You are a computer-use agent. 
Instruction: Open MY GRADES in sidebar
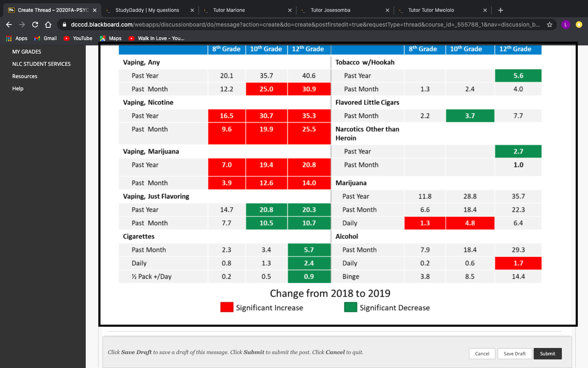[27, 52]
